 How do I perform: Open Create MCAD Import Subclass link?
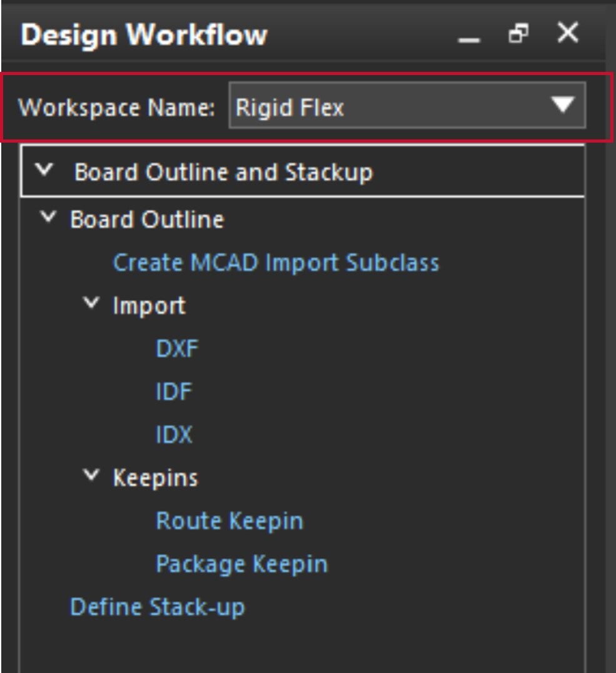[276, 263]
